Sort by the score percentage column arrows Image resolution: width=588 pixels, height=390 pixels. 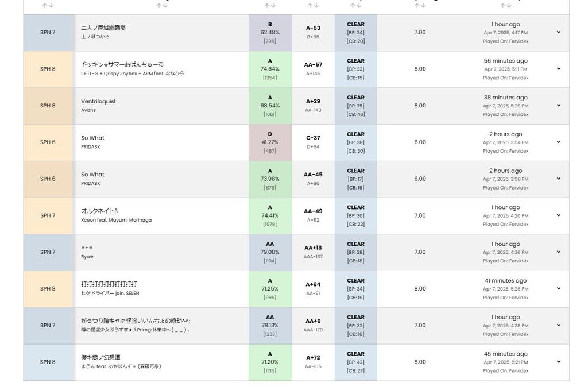270,5
